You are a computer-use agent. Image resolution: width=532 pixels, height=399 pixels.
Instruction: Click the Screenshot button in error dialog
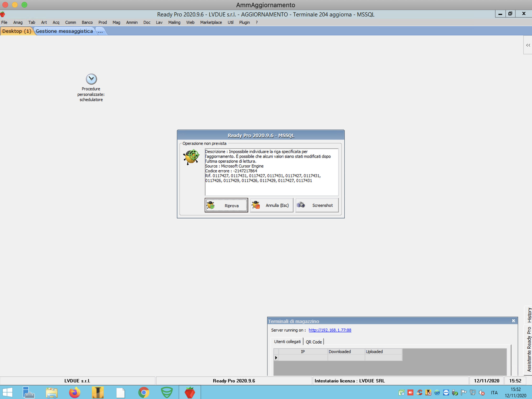pos(317,205)
